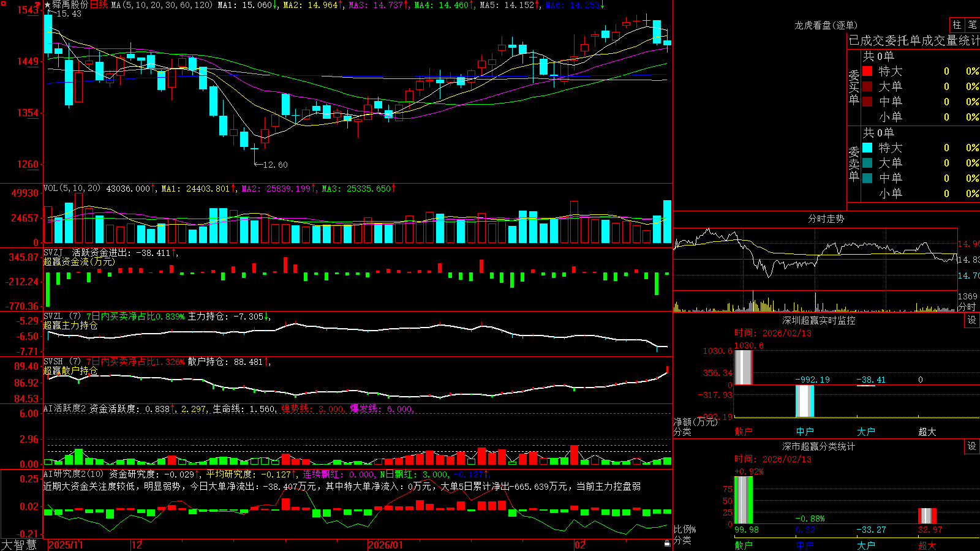Click the -33.27 大户 value in 分类统计
Screen dimensions: 980x551
coord(871,530)
